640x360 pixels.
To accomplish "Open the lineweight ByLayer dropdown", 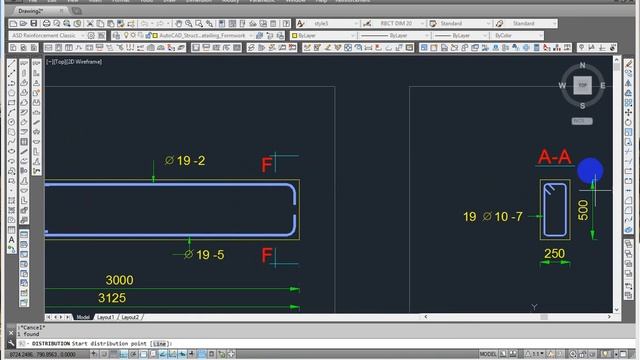I will tap(460, 36).
